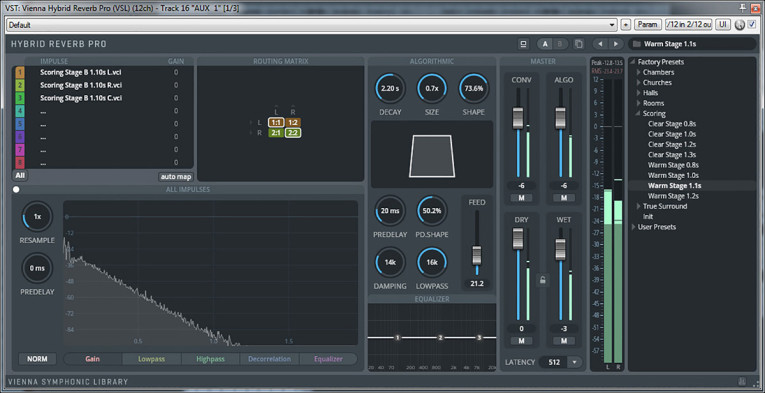
Task: Click the copy A/B settings icon
Action: pos(579,44)
